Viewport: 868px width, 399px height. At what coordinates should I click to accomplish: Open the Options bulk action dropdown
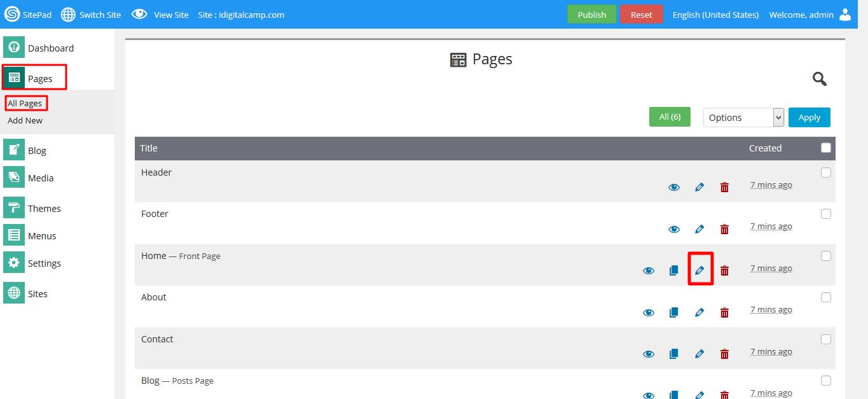pos(743,117)
